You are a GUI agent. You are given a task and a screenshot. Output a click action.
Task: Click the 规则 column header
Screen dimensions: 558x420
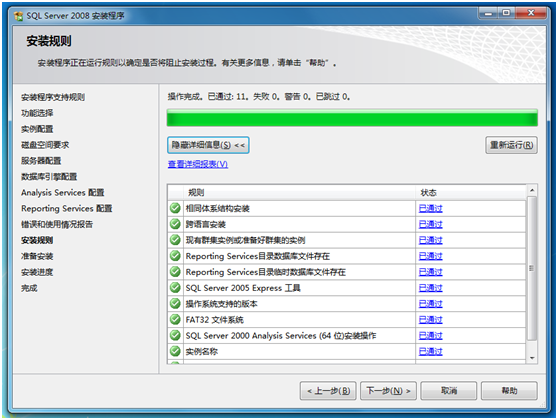point(299,193)
